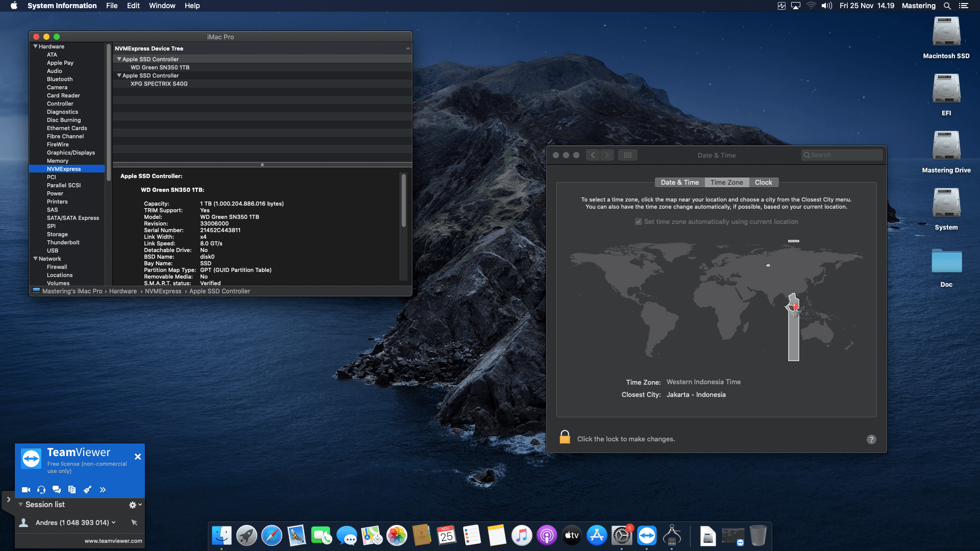Collapse the first Apple SSD Controller node
This screenshot has height=551, width=980.
point(119,59)
